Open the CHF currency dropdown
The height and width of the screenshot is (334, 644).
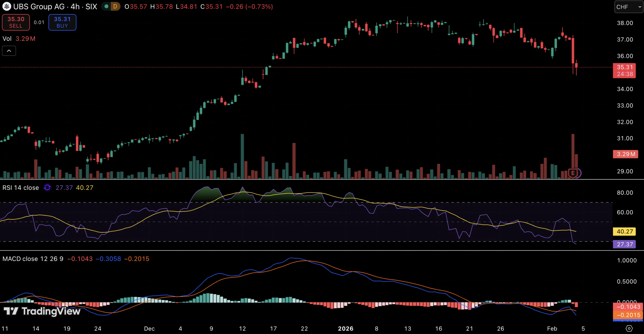click(628, 7)
